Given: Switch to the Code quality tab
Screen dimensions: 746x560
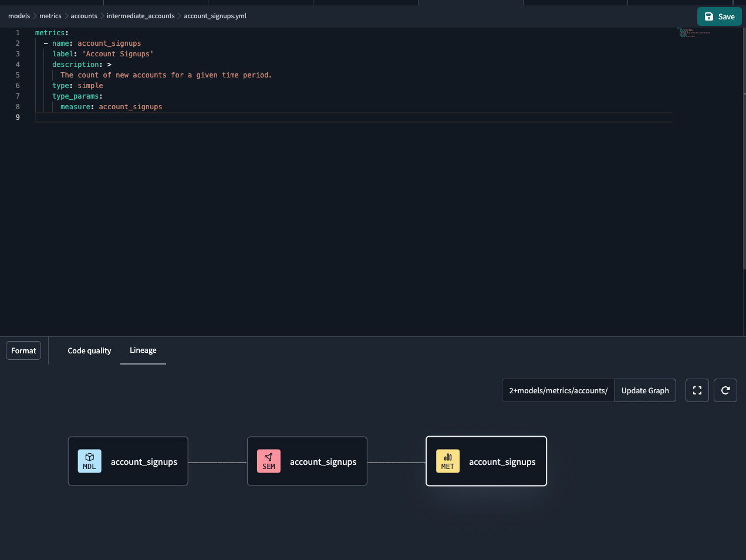Looking at the screenshot, I should (89, 350).
